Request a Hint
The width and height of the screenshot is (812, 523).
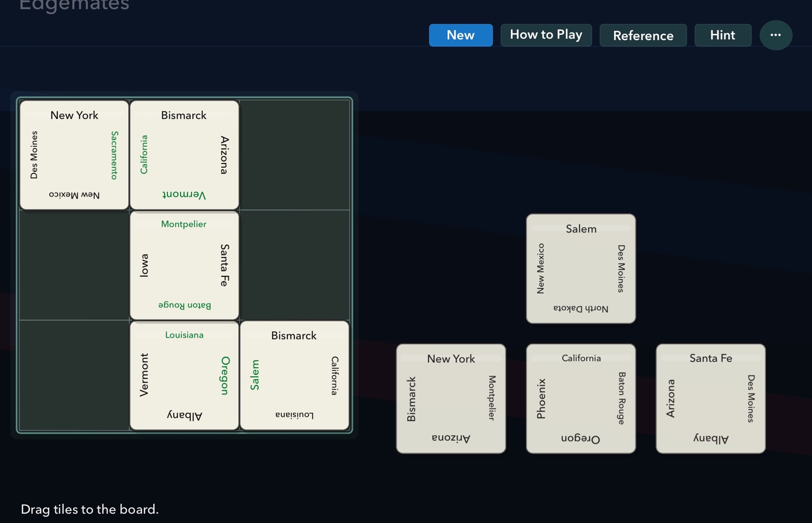point(722,35)
